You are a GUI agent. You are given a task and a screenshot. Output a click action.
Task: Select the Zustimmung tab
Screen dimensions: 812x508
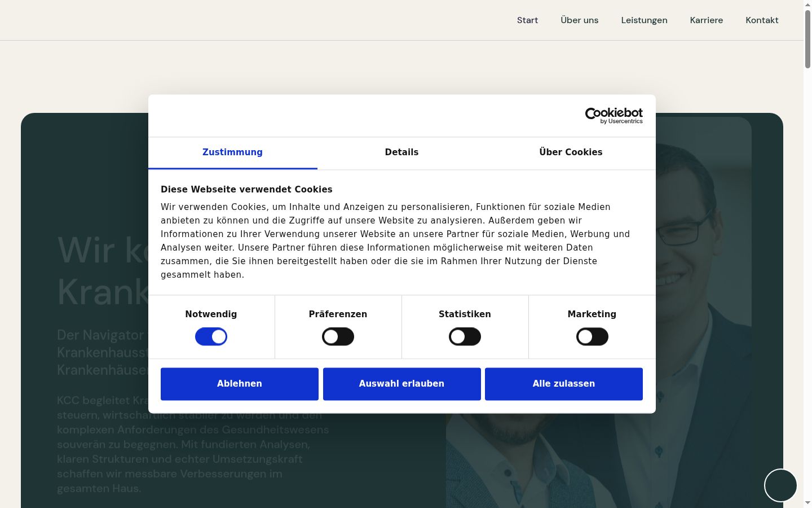click(232, 152)
